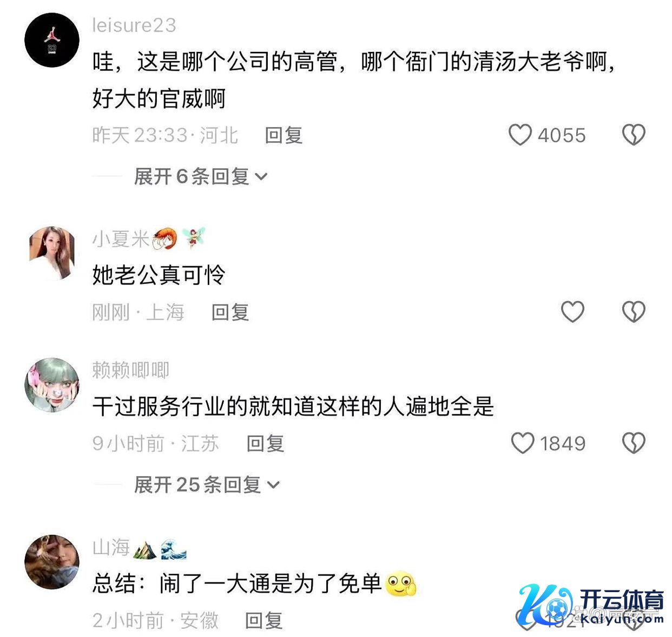Expand 展开25条回复 under 赖赖唧唧's comment
672x637 pixels.
207,485
